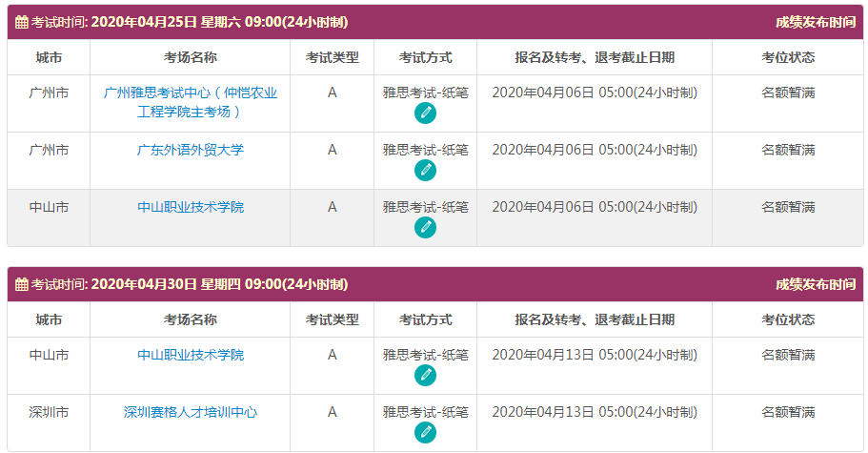This screenshot has width=868, height=453.
Task: Click 名额暂满 status in April 30 中山职业技术学院 row
Action: pyautogui.click(x=788, y=355)
